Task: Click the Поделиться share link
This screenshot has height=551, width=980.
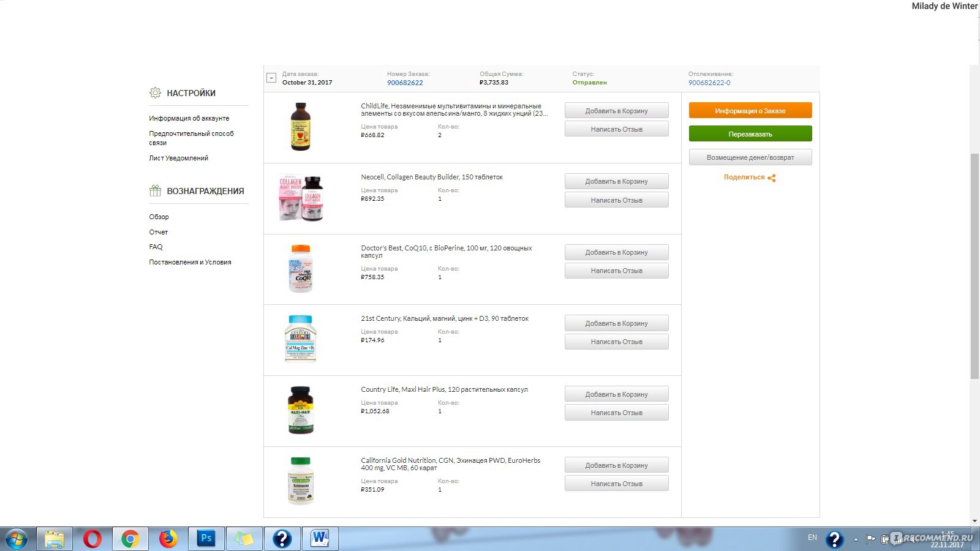Action: click(744, 178)
